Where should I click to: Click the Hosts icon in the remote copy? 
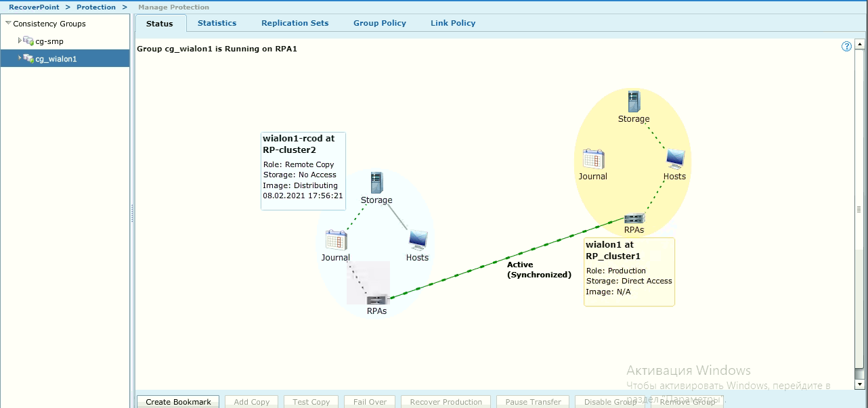click(x=418, y=240)
